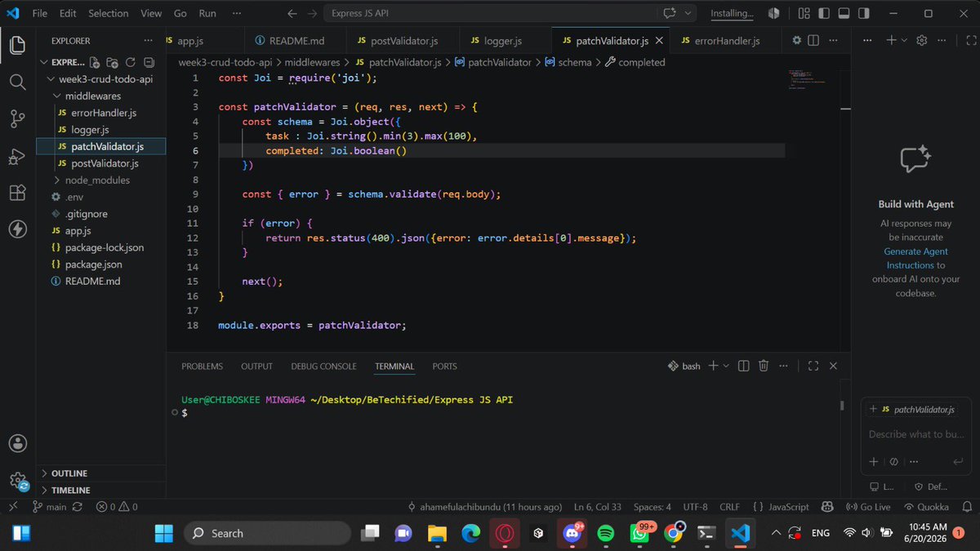Open the Extensions view
This screenshot has height=551, width=980.
click(17, 193)
